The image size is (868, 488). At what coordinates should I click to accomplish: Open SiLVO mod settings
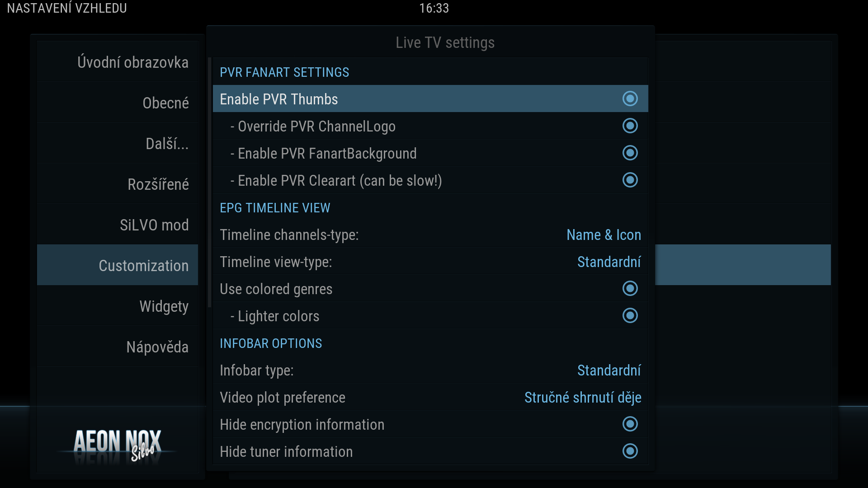tap(154, 225)
